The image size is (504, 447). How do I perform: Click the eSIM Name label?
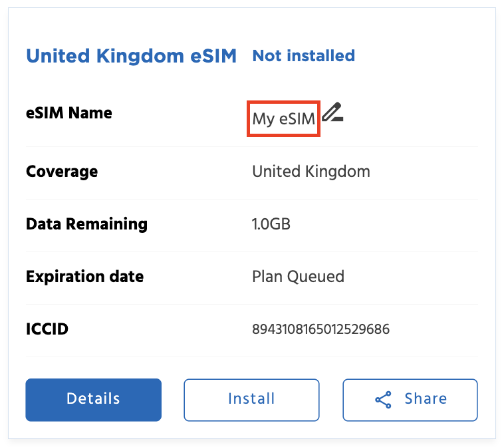(x=69, y=113)
